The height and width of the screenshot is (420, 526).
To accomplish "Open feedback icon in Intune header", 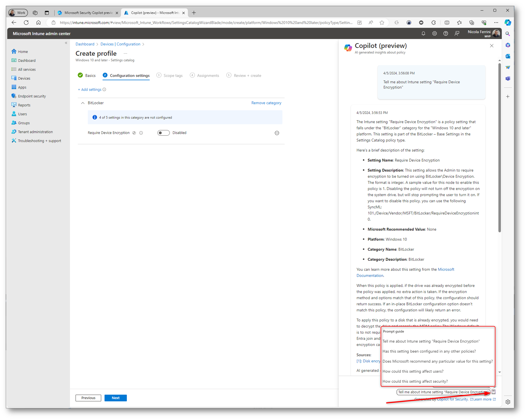I will 457,33.
